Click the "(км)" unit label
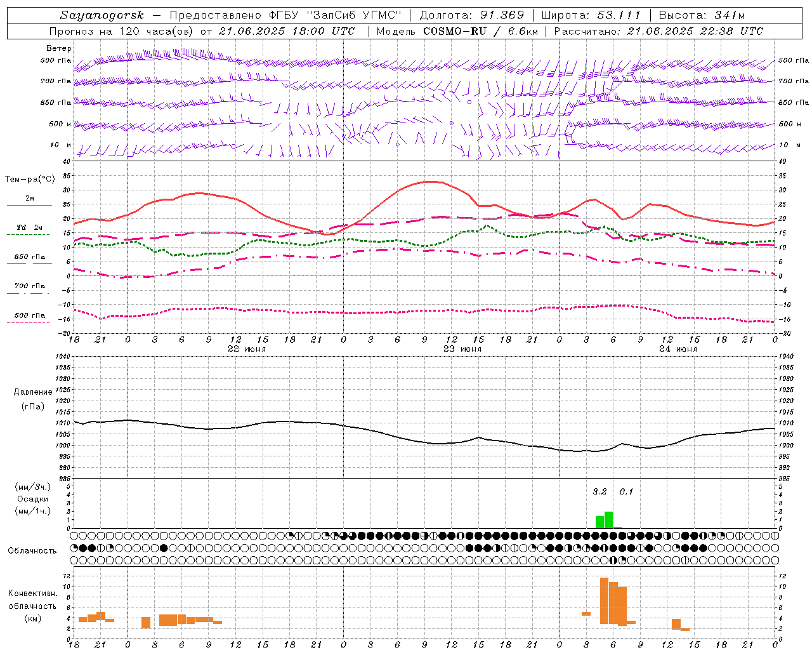812x650 pixels. pos(33,618)
